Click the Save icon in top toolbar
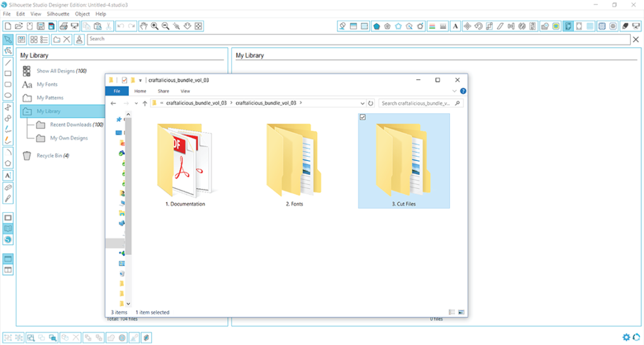 click(x=41, y=26)
